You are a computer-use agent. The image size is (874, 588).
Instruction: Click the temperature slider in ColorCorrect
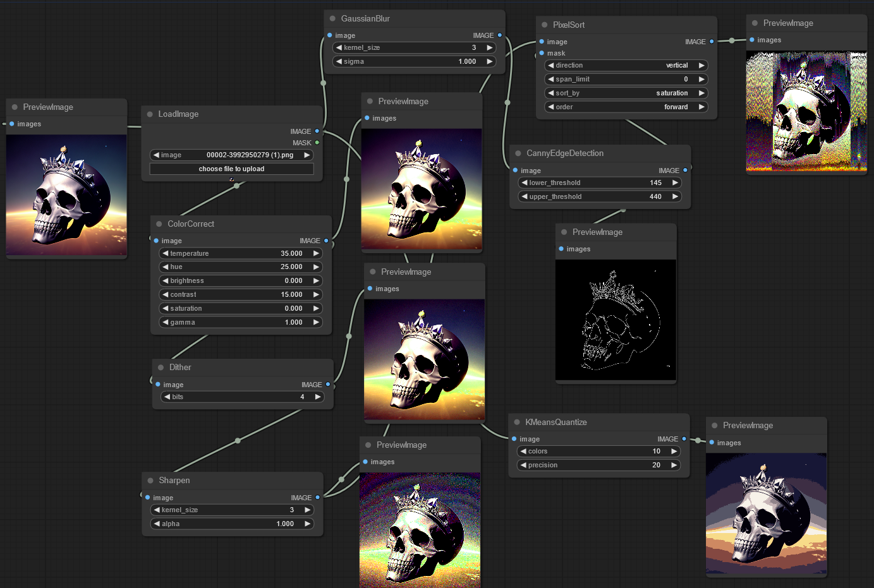point(241,254)
